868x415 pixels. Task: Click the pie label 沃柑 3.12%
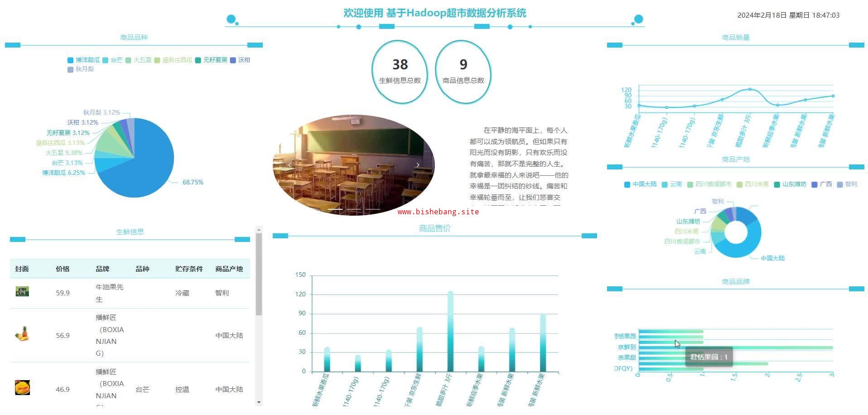tap(83, 122)
